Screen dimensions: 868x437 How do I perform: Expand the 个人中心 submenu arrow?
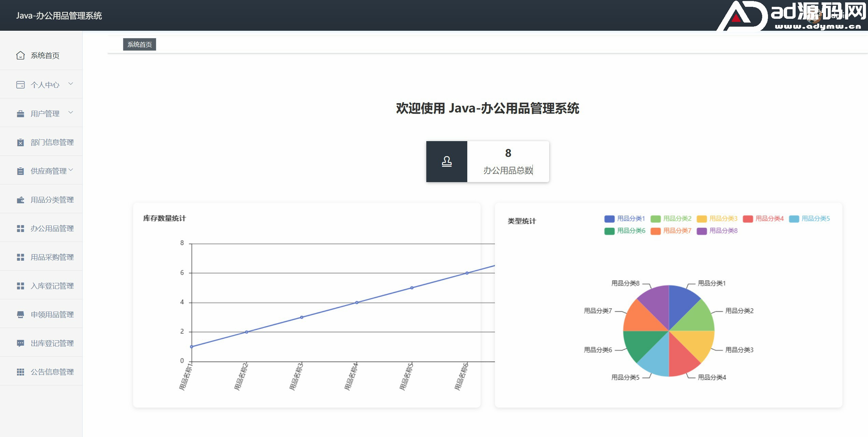pyautogui.click(x=71, y=84)
